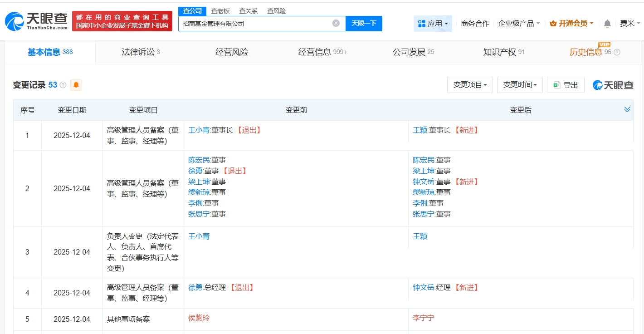Click 徐勇 董事 in row 2
Viewport: 644px width, 334px height.
click(x=195, y=171)
